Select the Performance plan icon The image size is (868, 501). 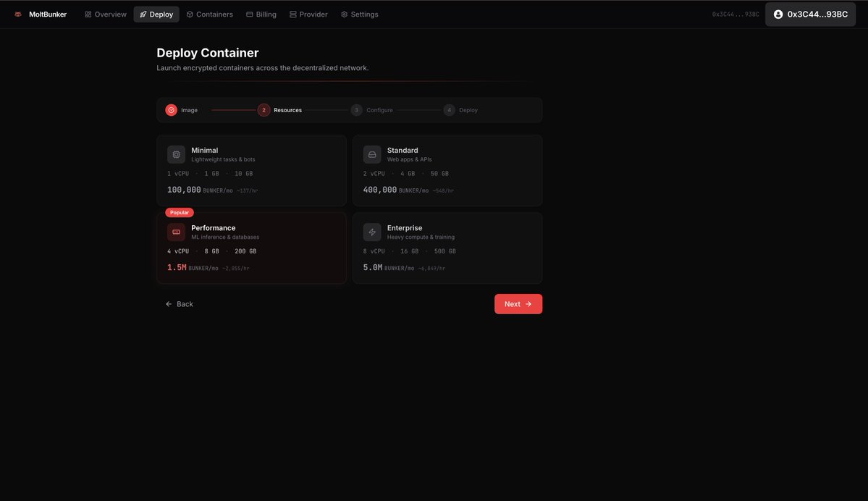[176, 232]
